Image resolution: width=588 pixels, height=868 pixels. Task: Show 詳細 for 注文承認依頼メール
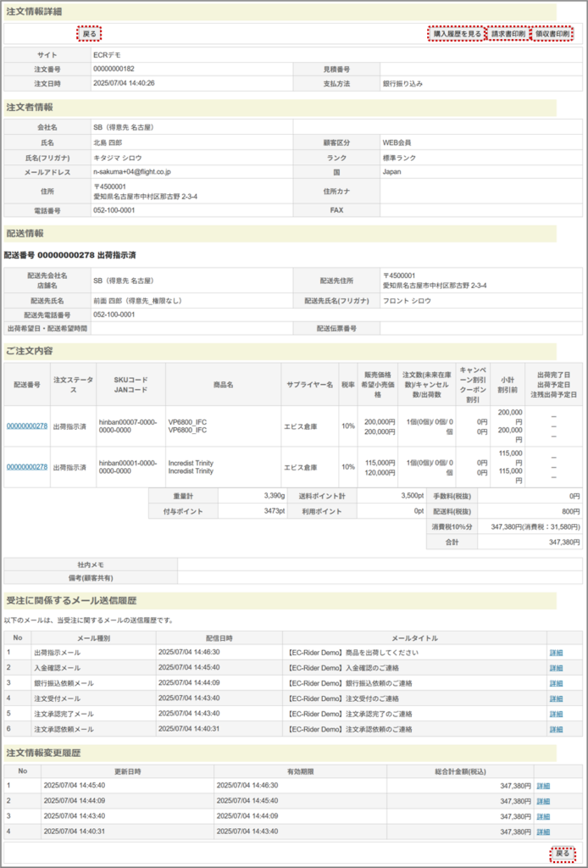(556, 729)
